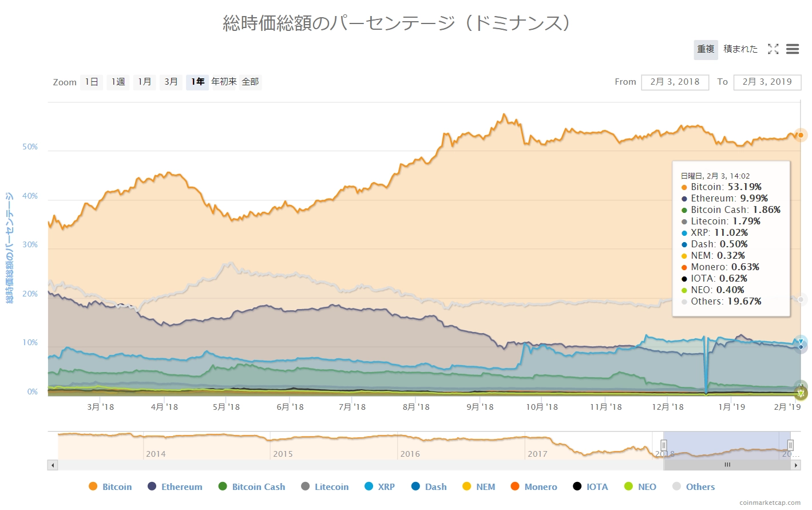The width and height of the screenshot is (812, 510).
Task: Show 全部 of the chart history
Action: coord(250,82)
